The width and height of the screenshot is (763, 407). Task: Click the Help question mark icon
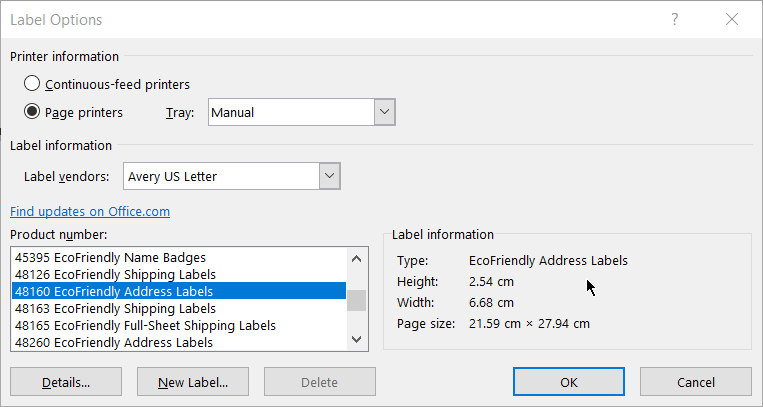click(x=674, y=19)
